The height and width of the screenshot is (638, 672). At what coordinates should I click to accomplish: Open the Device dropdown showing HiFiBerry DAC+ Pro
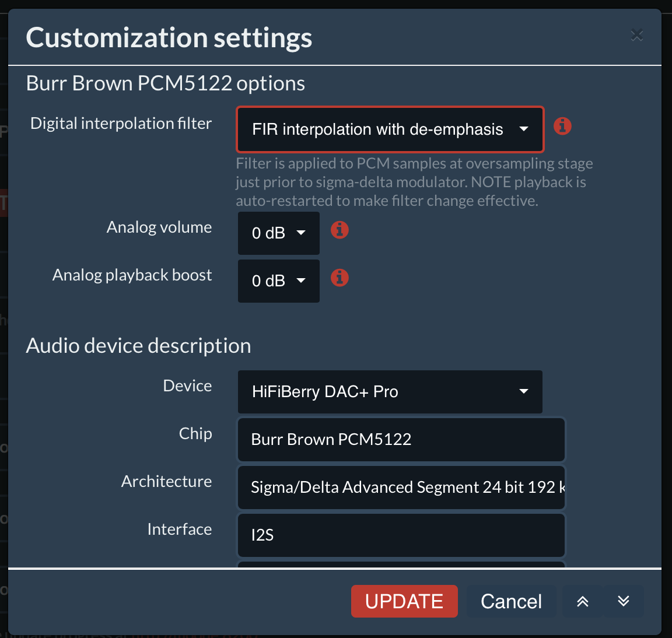click(390, 392)
